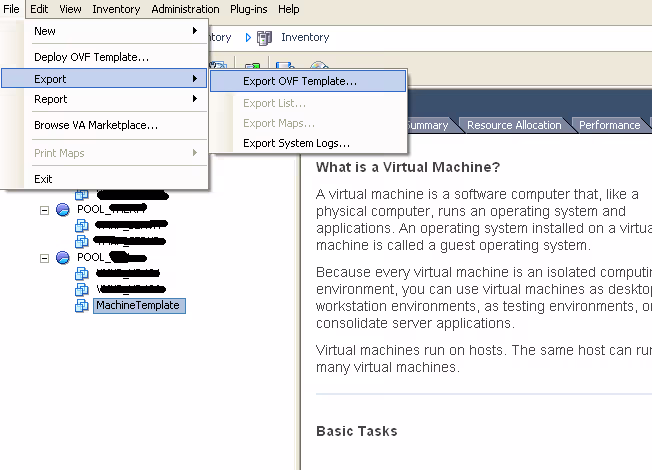Click the VM icon directly above MachineTemplate
The height and width of the screenshot is (470, 652).
[82, 289]
